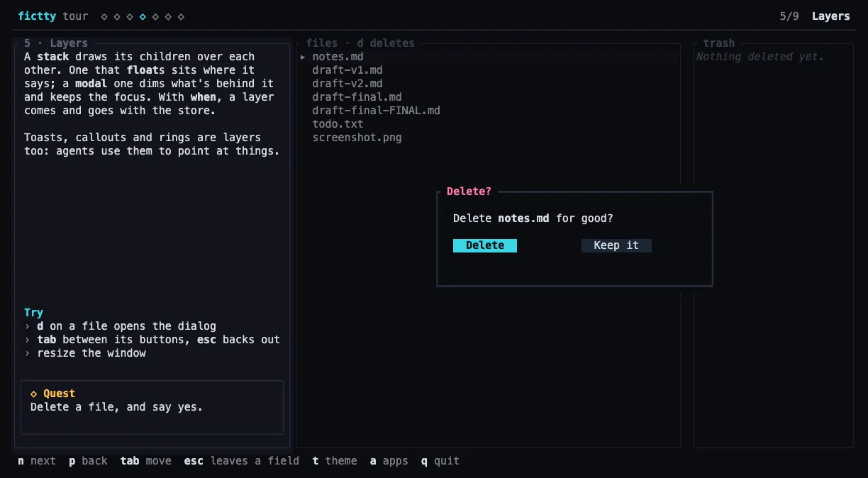
Task: Click the pink 'Delete?' dialog title
Action: pos(469,191)
